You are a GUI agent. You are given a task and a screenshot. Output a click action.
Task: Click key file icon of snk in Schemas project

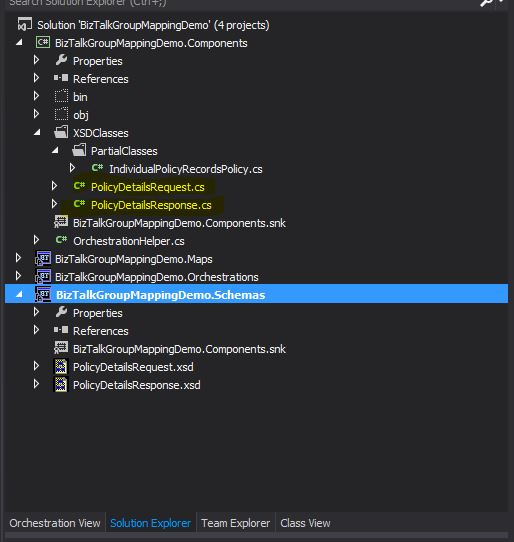[61, 348]
